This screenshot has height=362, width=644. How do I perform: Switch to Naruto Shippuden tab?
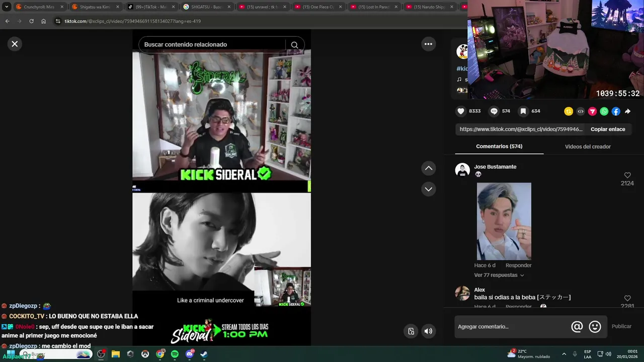(x=429, y=7)
